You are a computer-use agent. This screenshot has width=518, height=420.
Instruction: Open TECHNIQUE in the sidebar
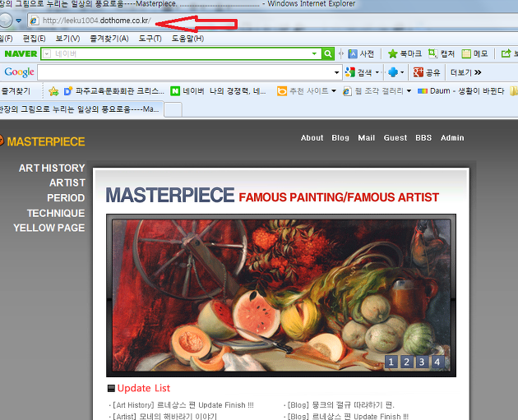(x=56, y=214)
